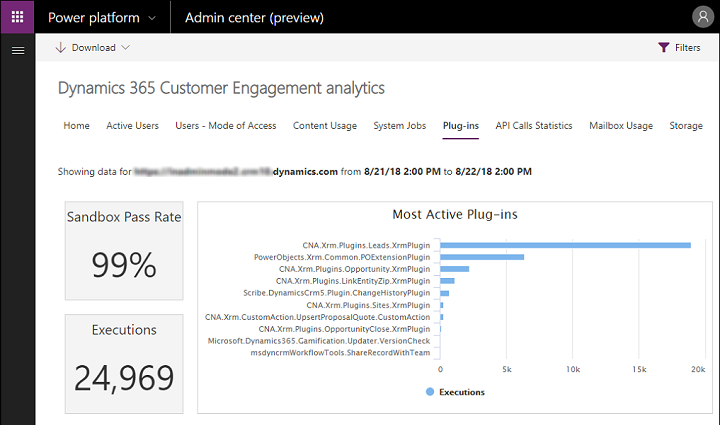720x425 pixels.
Task: Open the app launcher waffle icon
Action: point(17,17)
